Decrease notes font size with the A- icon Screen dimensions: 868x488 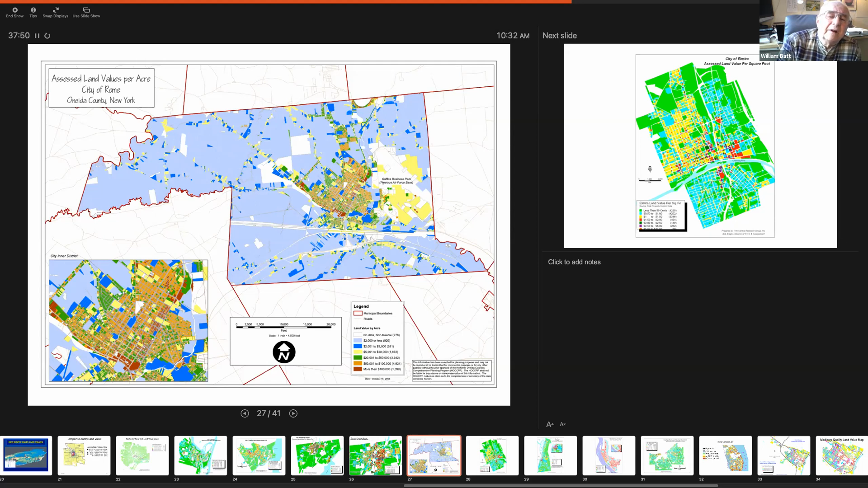tap(563, 424)
